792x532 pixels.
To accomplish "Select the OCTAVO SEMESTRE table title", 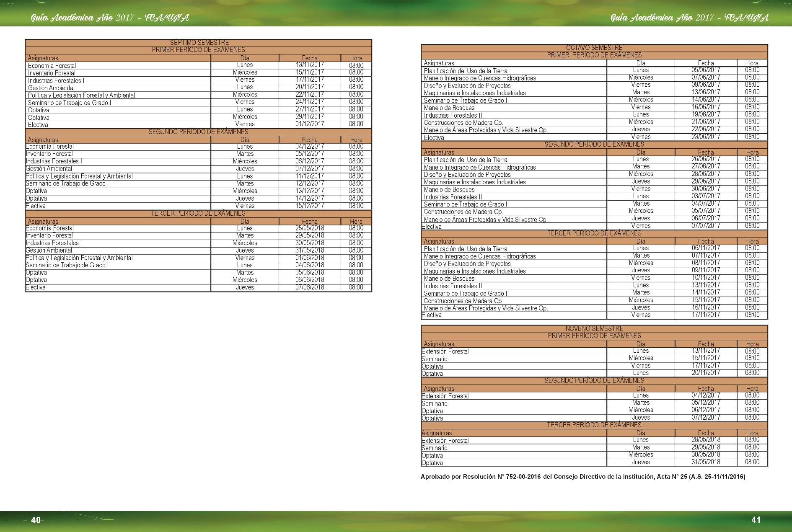I will click(x=594, y=48).
